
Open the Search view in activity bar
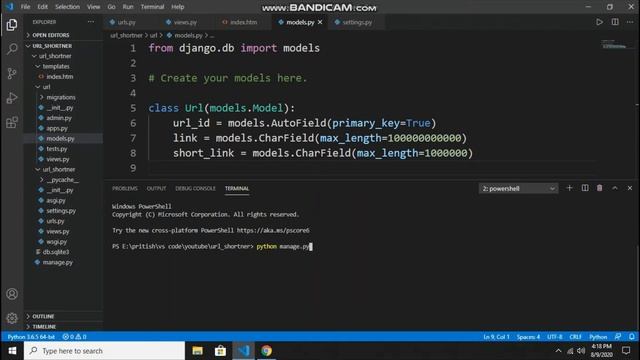[12, 49]
